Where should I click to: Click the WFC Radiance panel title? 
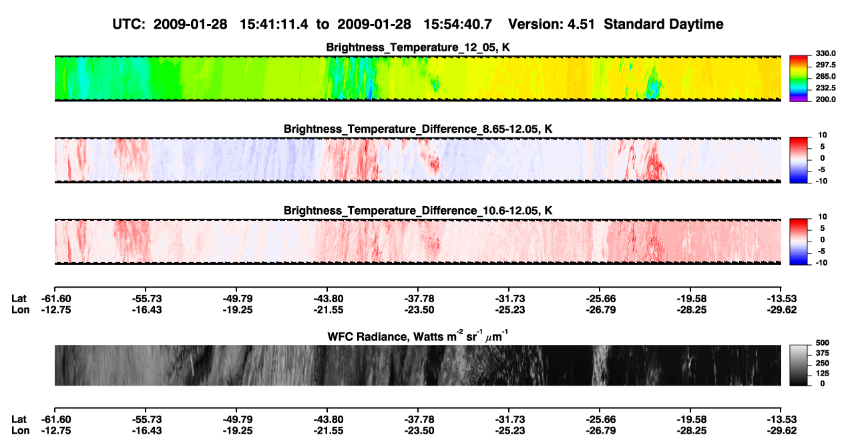point(418,336)
